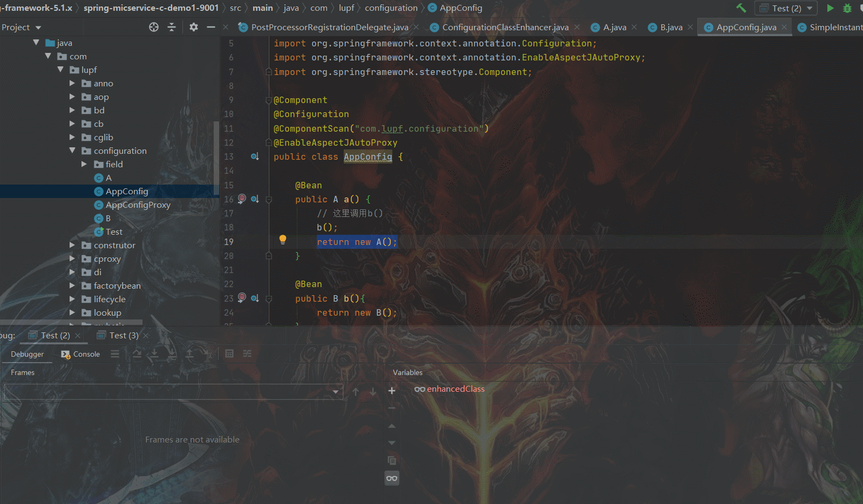Image resolution: width=863 pixels, height=504 pixels.
Task: Collapse the com package node
Action: [48, 56]
